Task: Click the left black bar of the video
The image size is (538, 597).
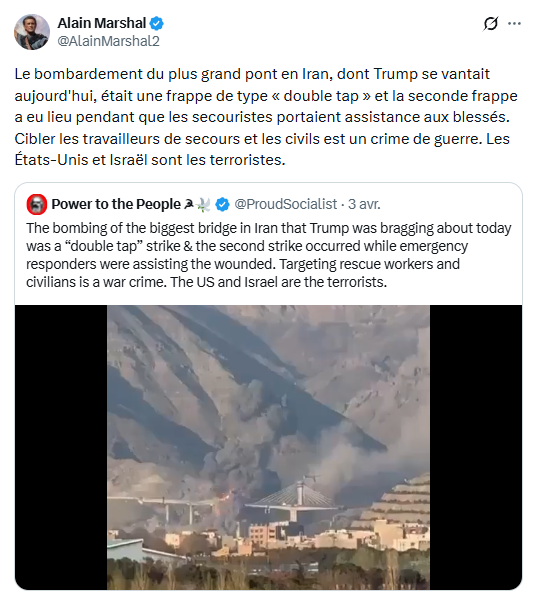Action: (x=61, y=447)
